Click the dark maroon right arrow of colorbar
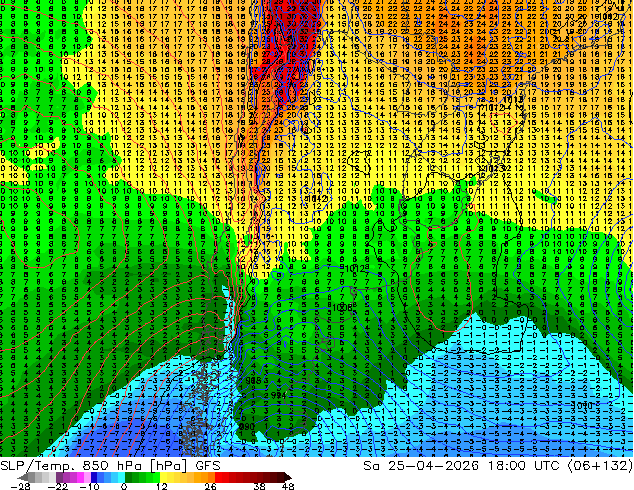This screenshot has height=490, width=634. [x=287, y=477]
